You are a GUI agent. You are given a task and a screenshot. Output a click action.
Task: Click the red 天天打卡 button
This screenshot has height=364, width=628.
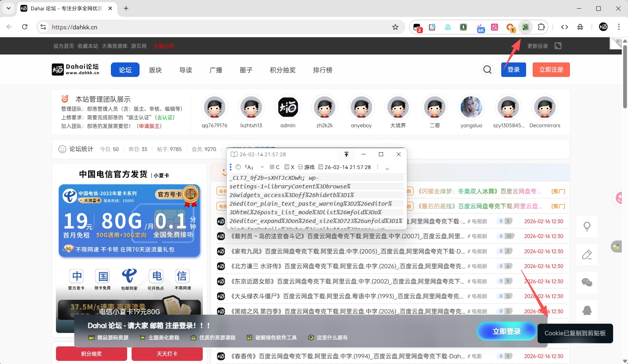[x=167, y=354]
